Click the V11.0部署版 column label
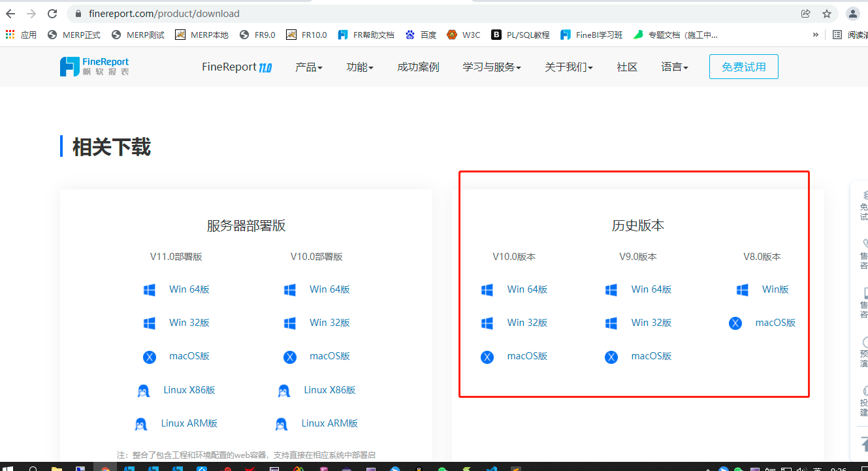 click(x=176, y=257)
